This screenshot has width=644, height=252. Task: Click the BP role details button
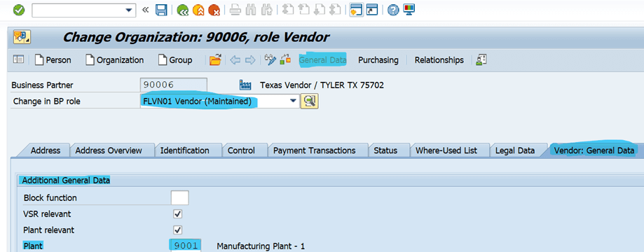pyautogui.click(x=310, y=101)
